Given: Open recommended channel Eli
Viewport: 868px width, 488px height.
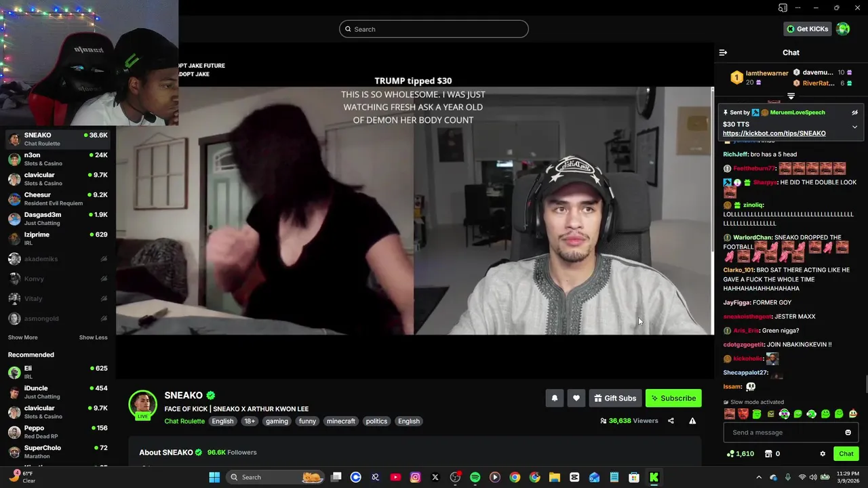Looking at the screenshot, I should click(58, 372).
